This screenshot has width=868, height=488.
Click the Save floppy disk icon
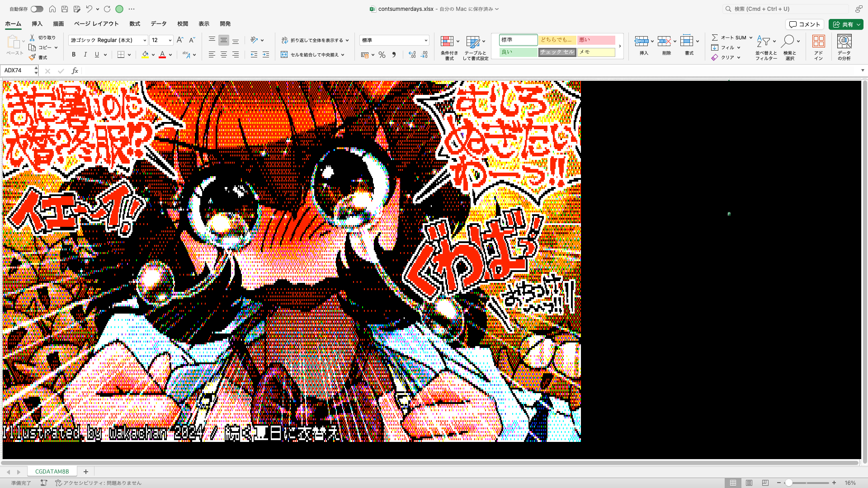(65, 9)
